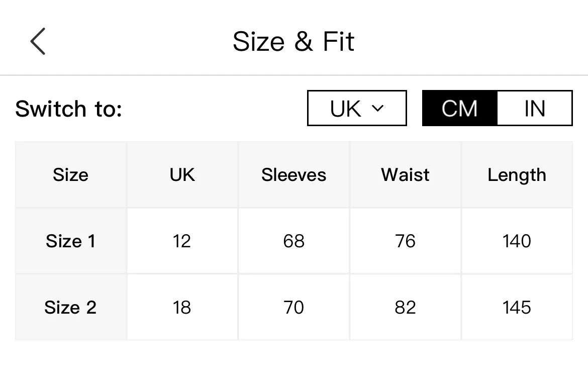Click the Sleeves column header
Screen dimensions: 588x383
tap(293, 175)
